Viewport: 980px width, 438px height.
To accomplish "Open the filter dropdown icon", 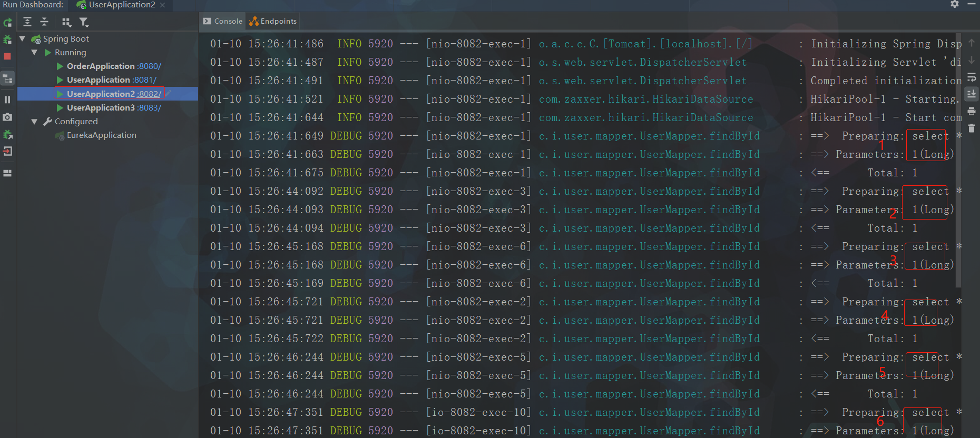I will point(84,22).
